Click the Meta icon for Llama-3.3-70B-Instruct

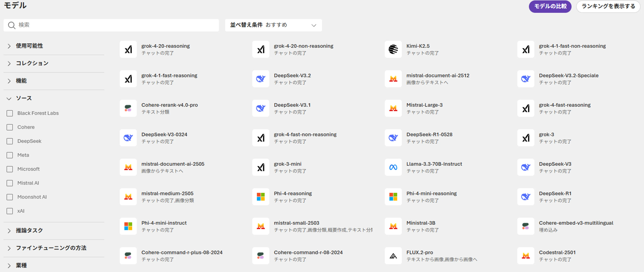pos(393,167)
